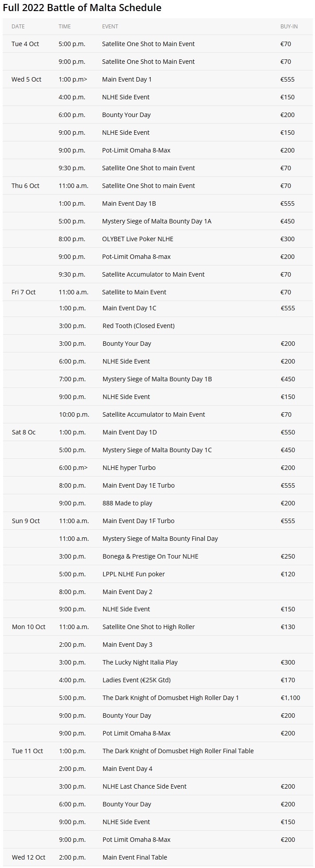
Task: Select the DATE column header
Action: pos(18,27)
